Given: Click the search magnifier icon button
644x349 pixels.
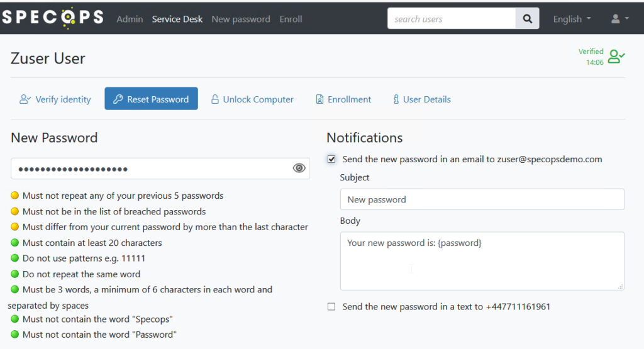Looking at the screenshot, I should click(x=528, y=18).
